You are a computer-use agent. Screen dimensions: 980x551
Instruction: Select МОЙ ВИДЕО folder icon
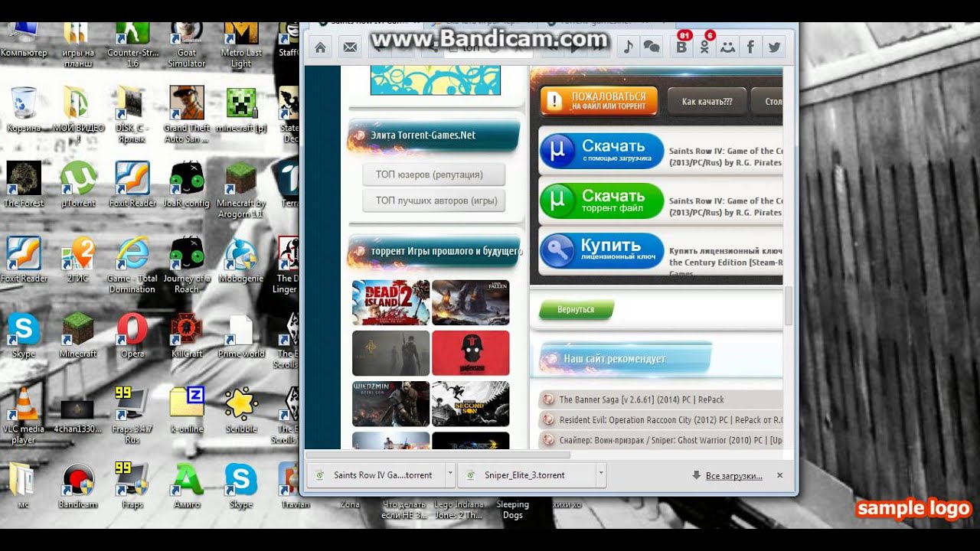pyautogui.click(x=77, y=115)
